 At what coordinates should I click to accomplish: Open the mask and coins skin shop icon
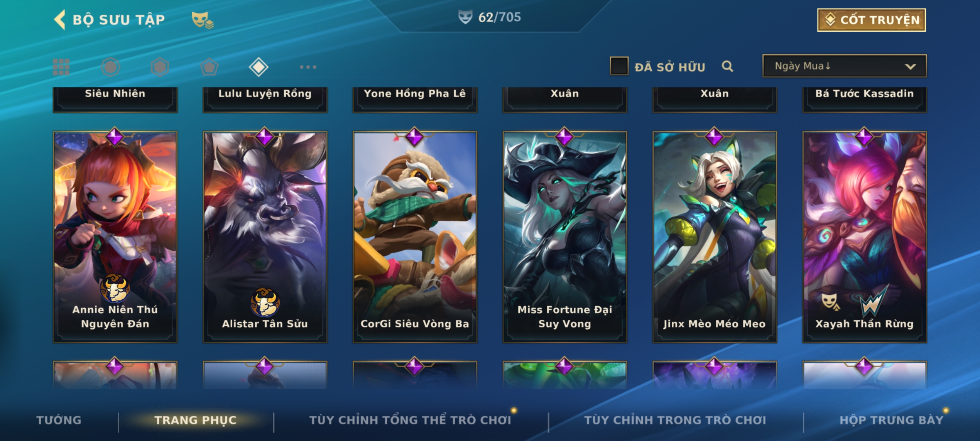(203, 20)
